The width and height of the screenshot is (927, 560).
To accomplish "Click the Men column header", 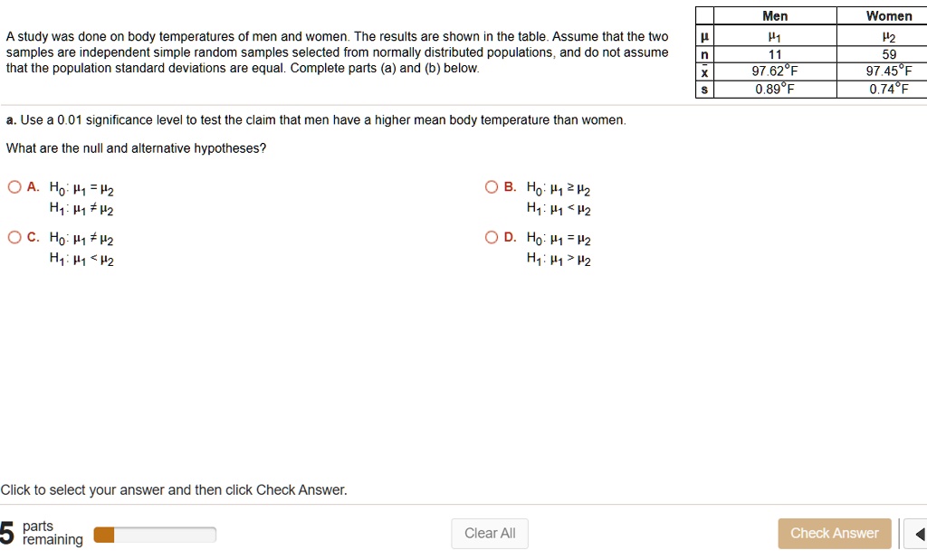I will [x=775, y=15].
